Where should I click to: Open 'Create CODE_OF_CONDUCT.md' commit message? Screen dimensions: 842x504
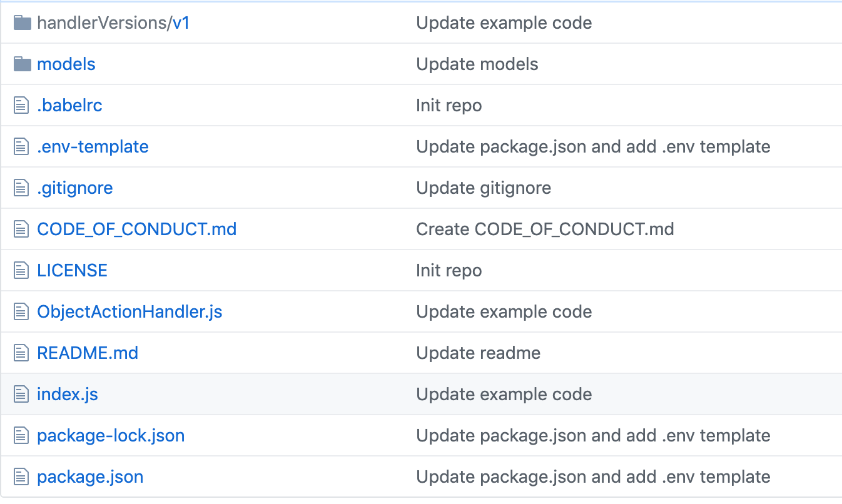tap(545, 229)
